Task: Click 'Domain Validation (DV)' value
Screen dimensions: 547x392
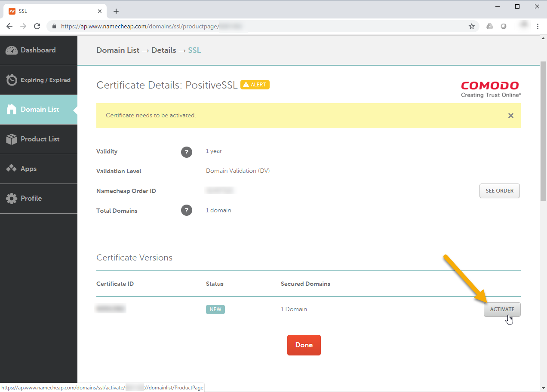Action: coord(238,171)
